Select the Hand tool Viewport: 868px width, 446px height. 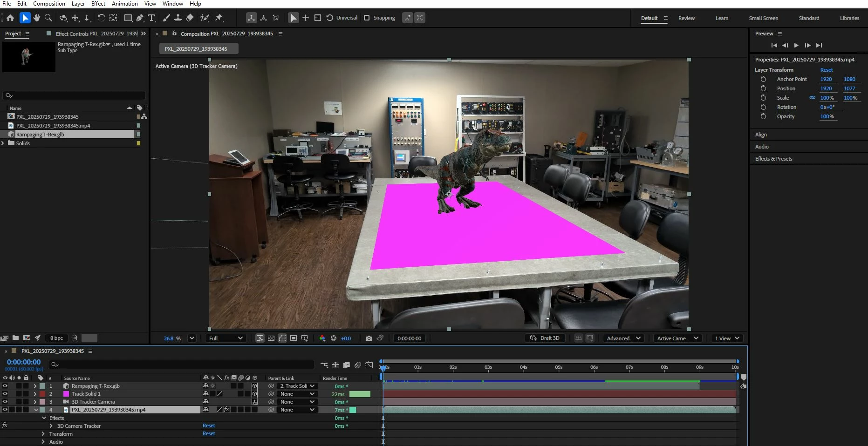coord(36,18)
